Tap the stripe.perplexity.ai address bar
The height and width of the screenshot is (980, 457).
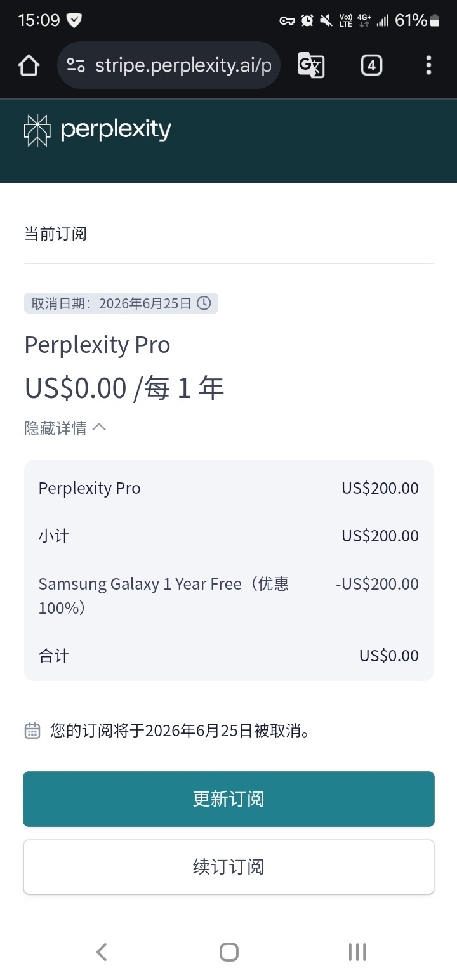point(183,65)
